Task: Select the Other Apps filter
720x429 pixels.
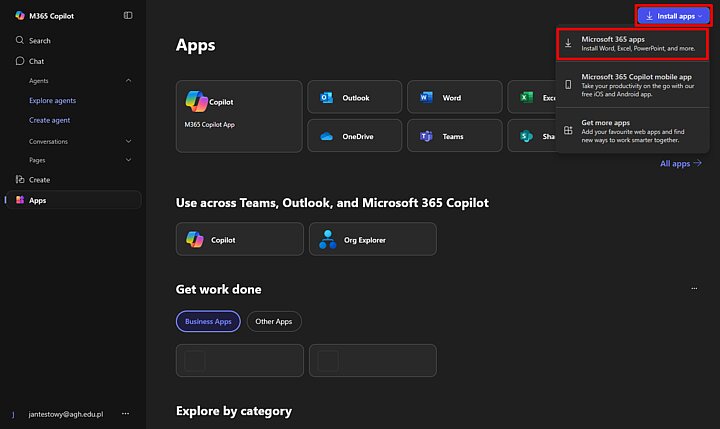Action: (274, 322)
